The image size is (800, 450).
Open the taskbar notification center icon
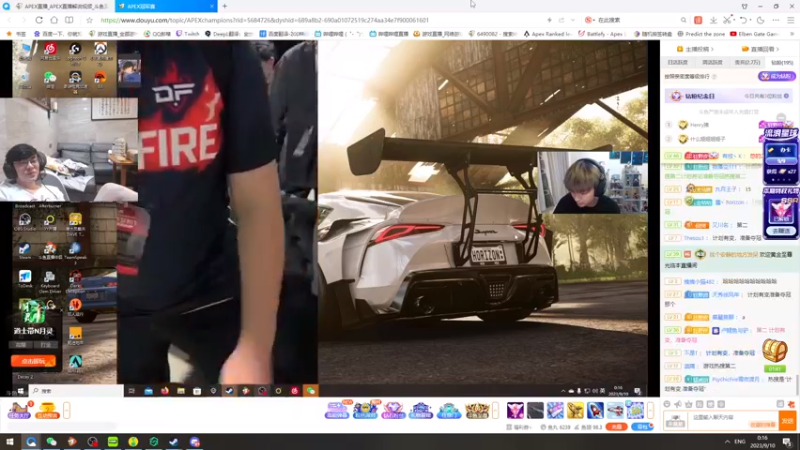click(x=787, y=442)
